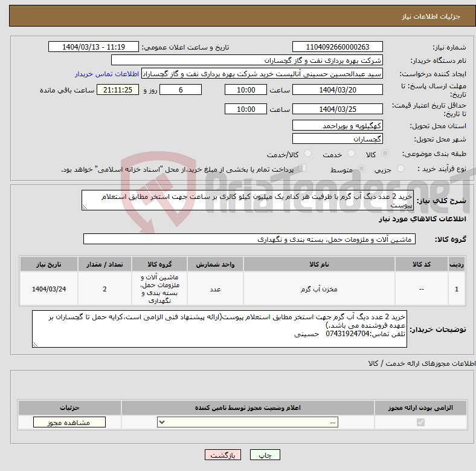Click the کد کالا column header

click(x=422, y=264)
